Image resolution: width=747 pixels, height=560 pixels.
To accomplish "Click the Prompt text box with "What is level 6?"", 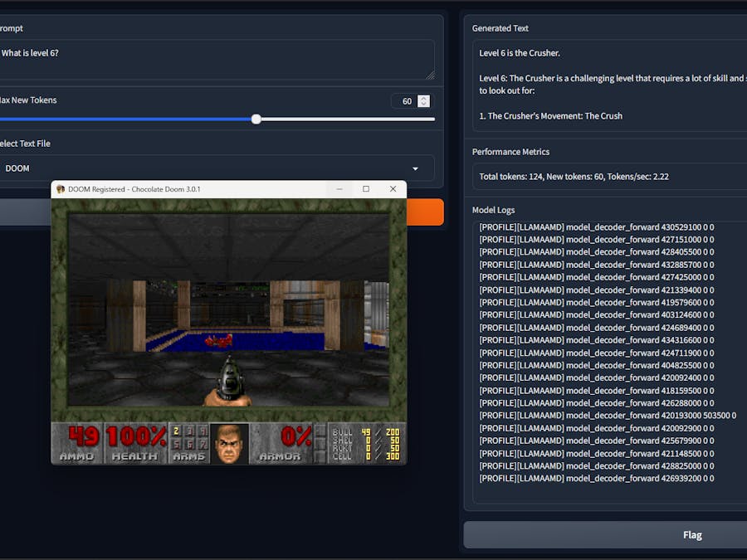I will pyautogui.click(x=217, y=60).
